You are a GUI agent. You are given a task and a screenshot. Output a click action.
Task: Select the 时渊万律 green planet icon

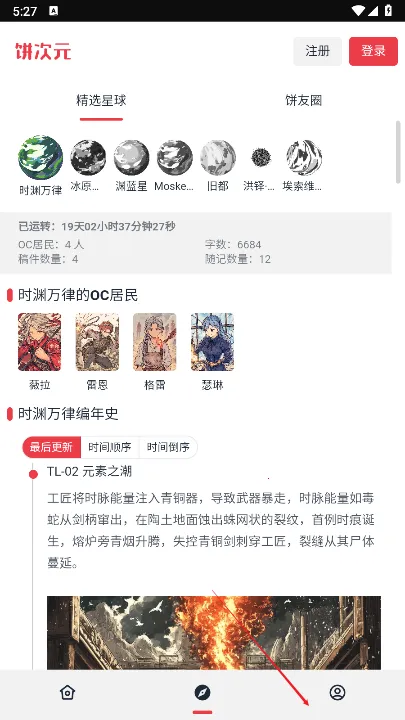coord(40,158)
